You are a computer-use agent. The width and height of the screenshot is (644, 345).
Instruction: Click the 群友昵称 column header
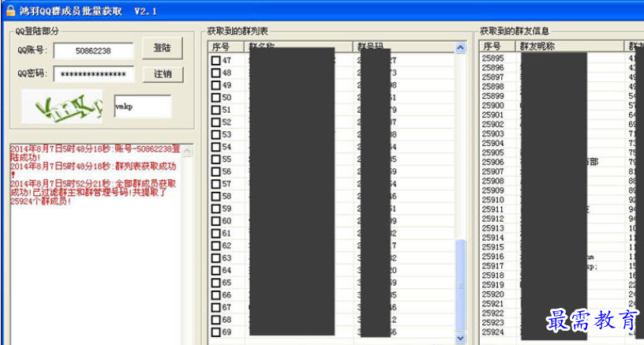pyautogui.click(x=570, y=46)
